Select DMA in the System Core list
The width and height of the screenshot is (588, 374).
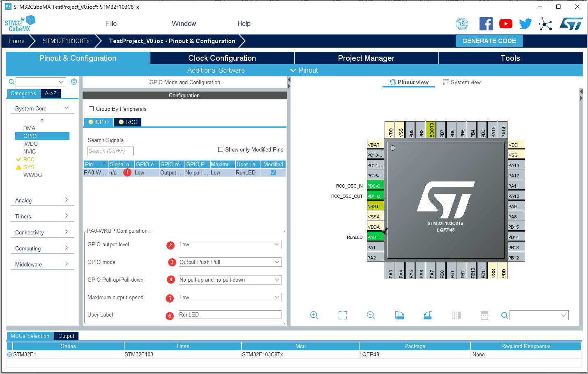pos(29,128)
